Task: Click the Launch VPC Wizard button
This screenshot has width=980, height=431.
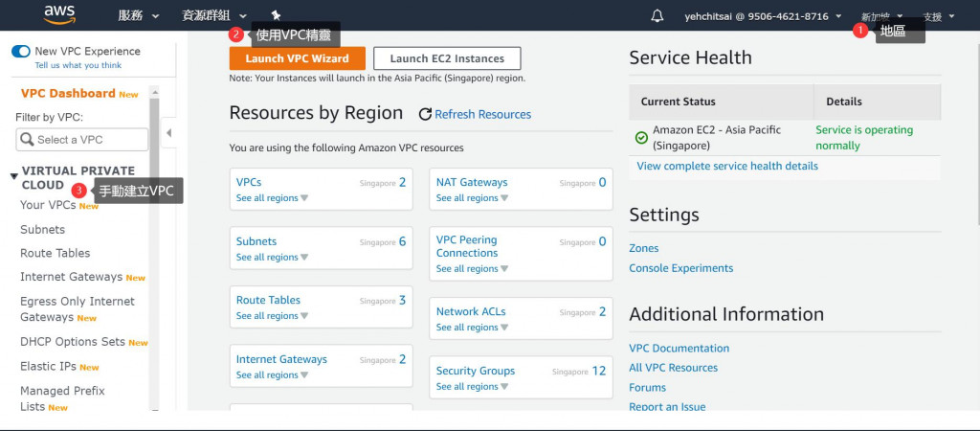Action: [x=298, y=58]
